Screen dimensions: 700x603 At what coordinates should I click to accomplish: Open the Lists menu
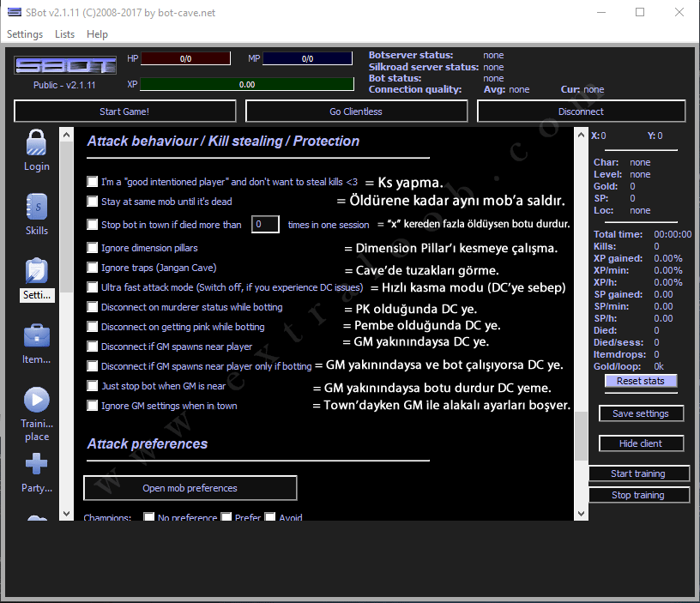coord(64,34)
